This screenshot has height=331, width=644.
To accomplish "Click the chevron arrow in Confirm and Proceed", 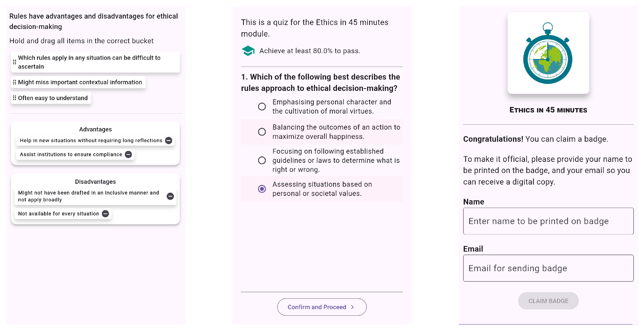I will 352,307.
